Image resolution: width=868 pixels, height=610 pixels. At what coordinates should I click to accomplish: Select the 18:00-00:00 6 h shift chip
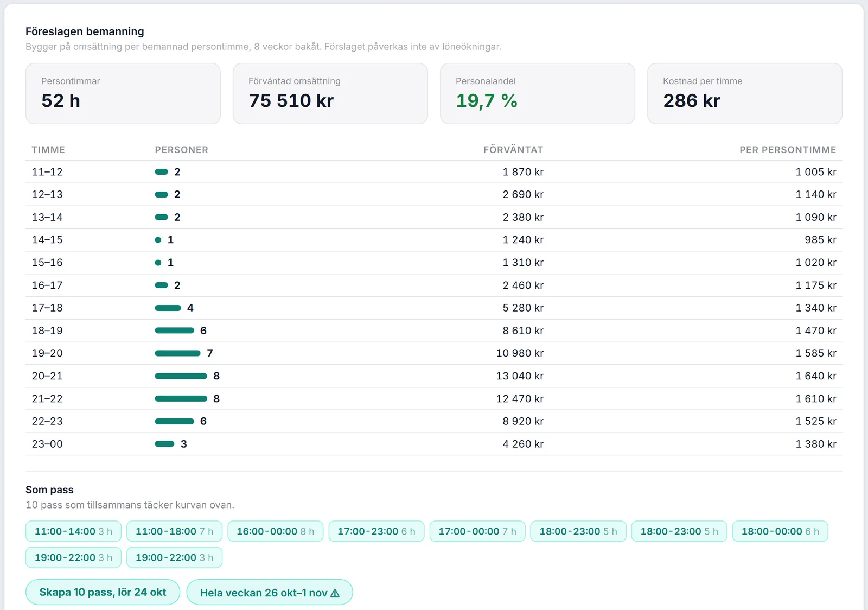pos(780,531)
